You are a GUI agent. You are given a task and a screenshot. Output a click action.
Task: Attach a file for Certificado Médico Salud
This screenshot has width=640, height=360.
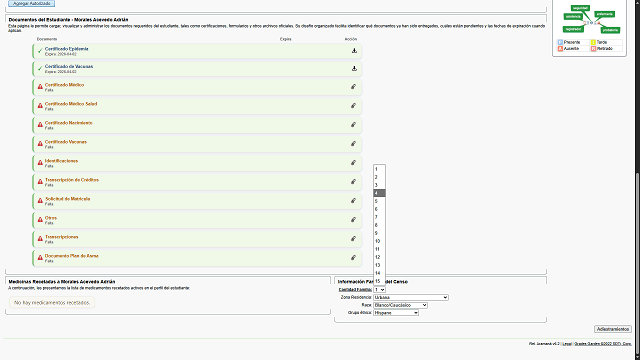[x=353, y=106]
